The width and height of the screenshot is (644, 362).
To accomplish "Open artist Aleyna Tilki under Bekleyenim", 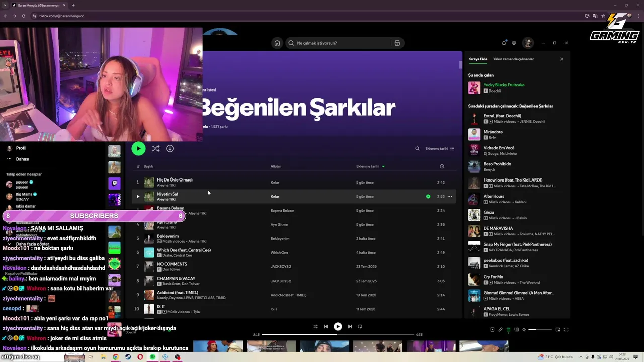I will pyautogui.click(x=197, y=241).
